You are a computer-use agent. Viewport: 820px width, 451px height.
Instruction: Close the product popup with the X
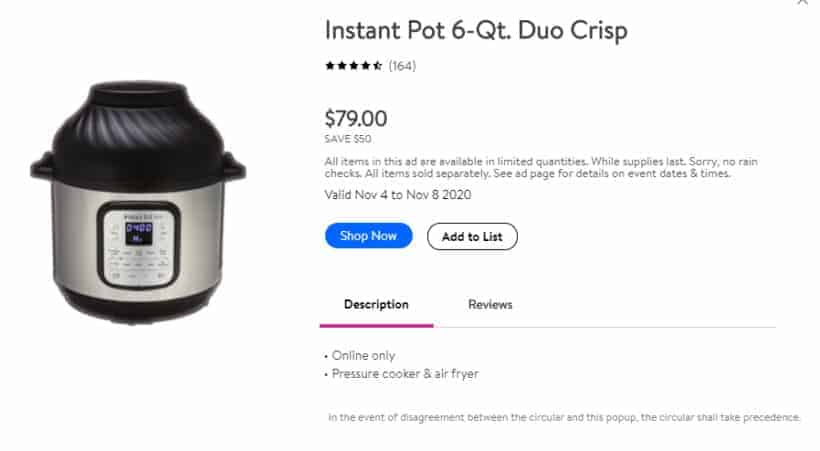coord(802,2)
